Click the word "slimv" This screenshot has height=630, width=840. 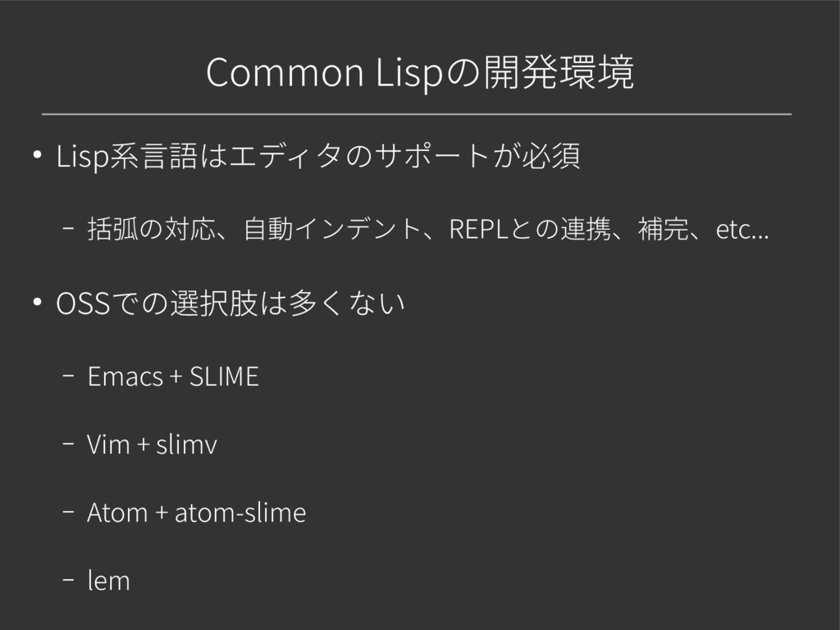(x=186, y=445)
